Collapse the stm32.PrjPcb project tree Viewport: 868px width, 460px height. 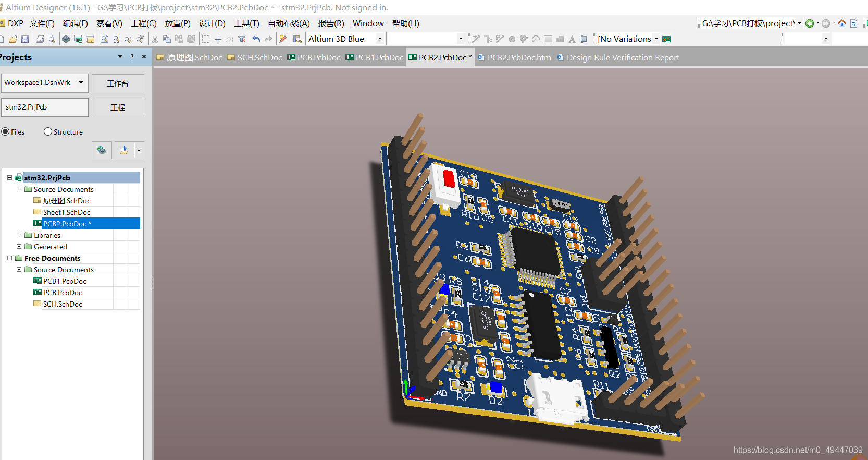(9, 178)
